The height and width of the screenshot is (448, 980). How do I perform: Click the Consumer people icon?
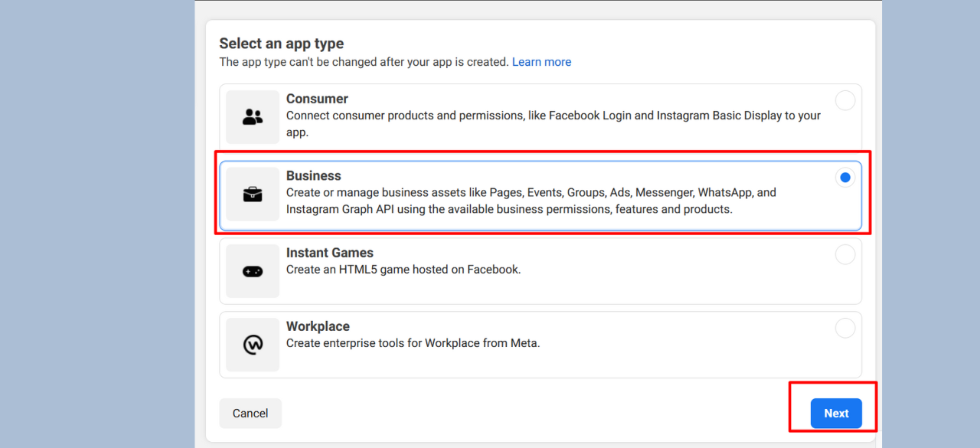click(x=253, y=116)
